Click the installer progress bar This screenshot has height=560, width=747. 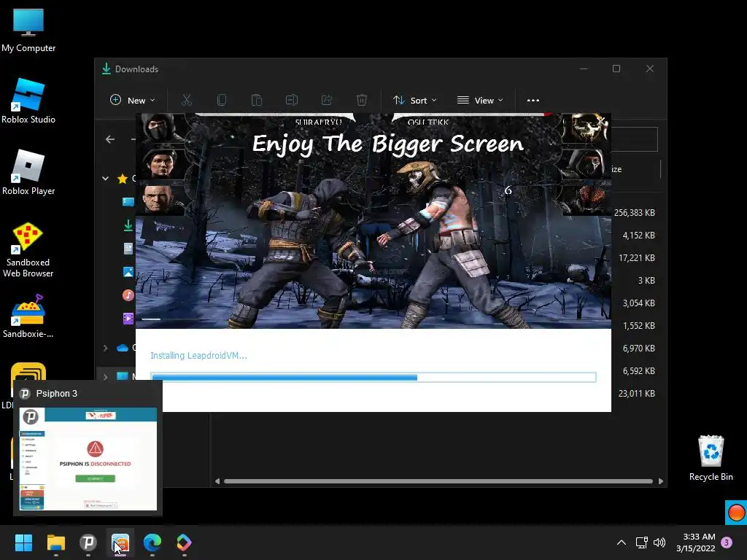[373, 377]
